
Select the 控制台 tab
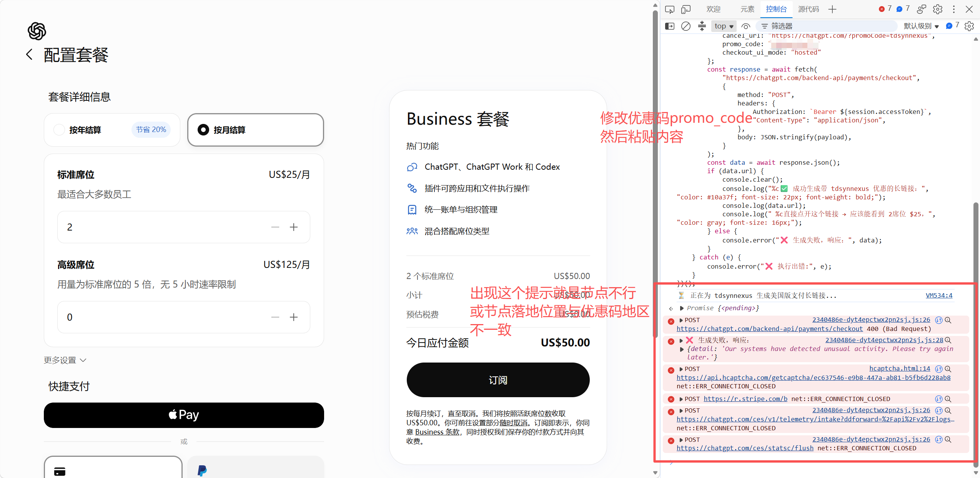(776, 9)
